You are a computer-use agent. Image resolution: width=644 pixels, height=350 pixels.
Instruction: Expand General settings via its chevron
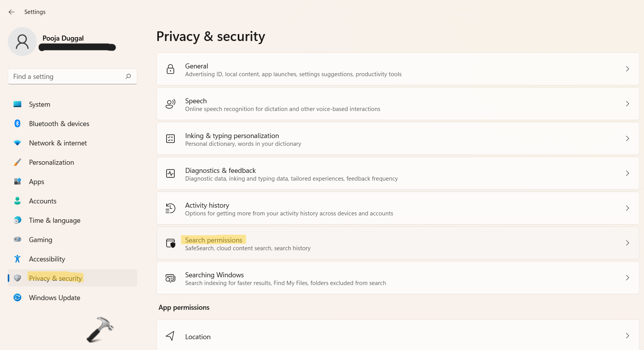(x=627, y=69)
